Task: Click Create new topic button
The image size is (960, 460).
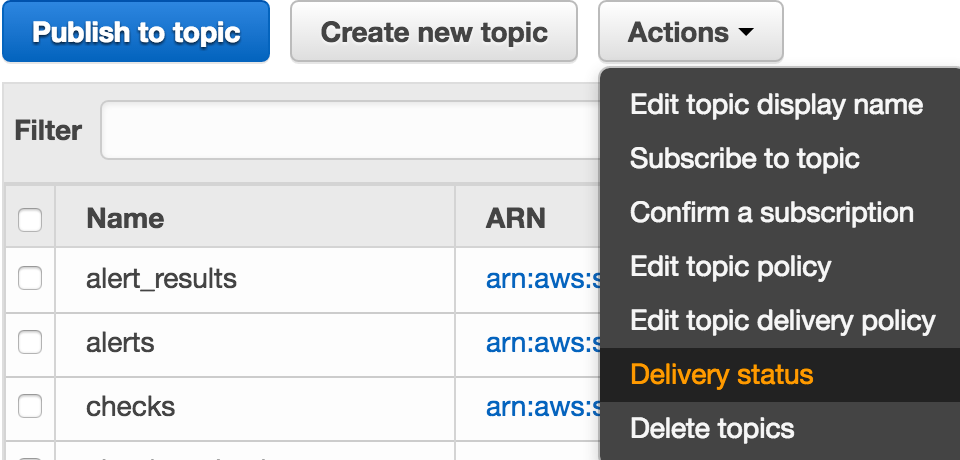Action: 434,32
